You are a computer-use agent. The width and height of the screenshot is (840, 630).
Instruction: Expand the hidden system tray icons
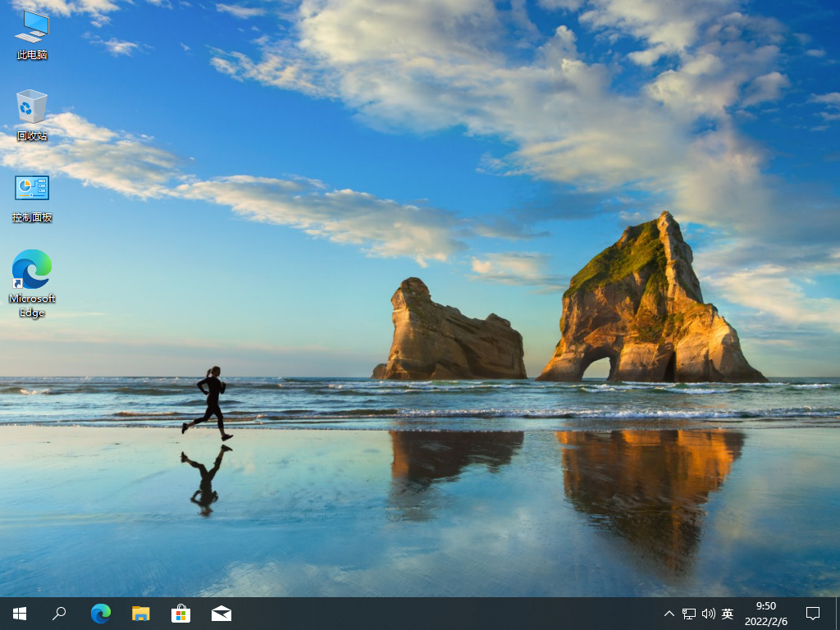pos(669,613)
